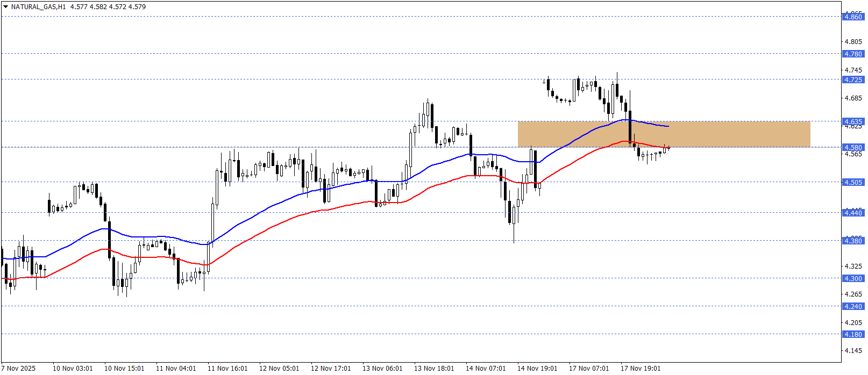The width and height of the screenshot is (868, 375).
Task: Click the 14 Nov 19:01 time label
Action: point(537,368)
